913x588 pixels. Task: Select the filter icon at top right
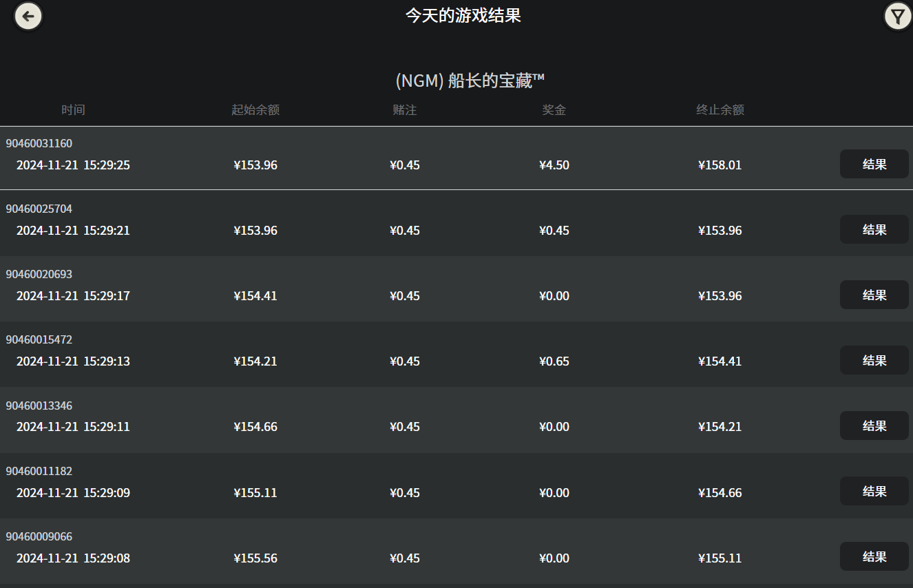pos(896,15)
